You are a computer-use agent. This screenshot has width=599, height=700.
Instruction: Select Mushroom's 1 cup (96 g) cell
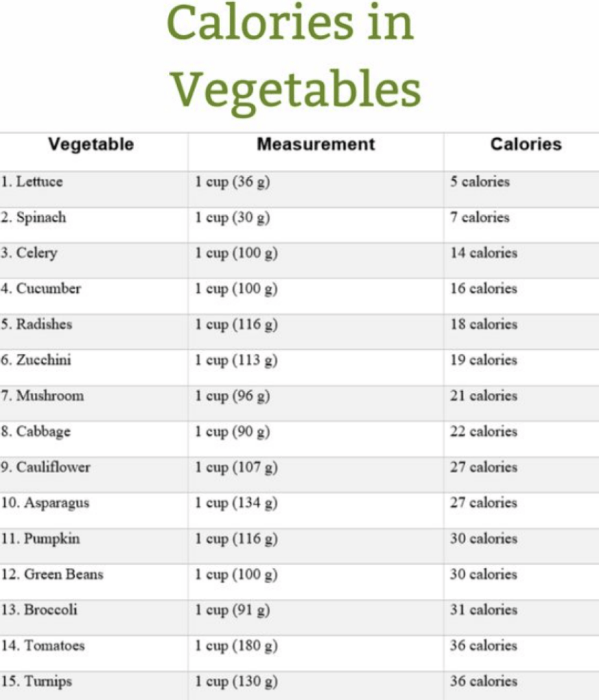(232, 396)
